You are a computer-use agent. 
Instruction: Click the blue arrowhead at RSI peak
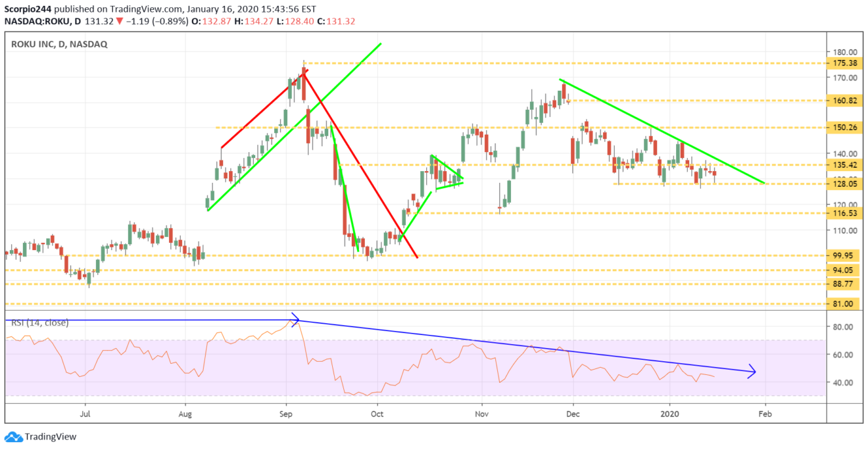click(296, 320)
